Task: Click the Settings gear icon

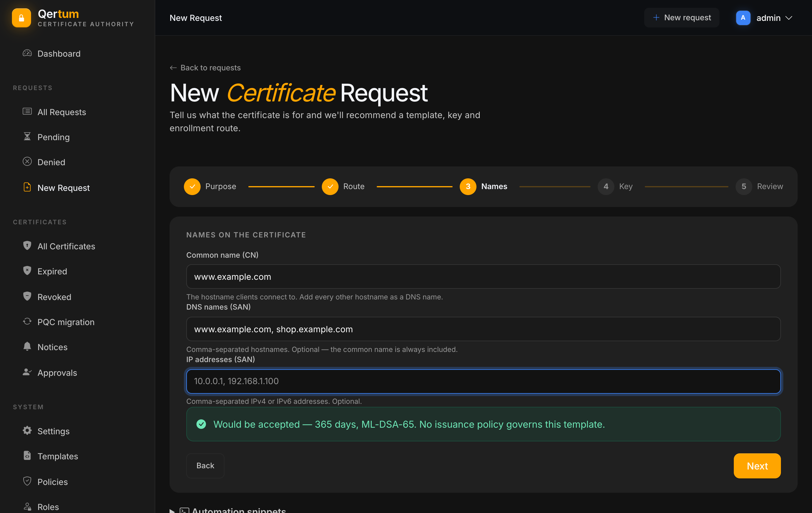Action: [27, 430]
